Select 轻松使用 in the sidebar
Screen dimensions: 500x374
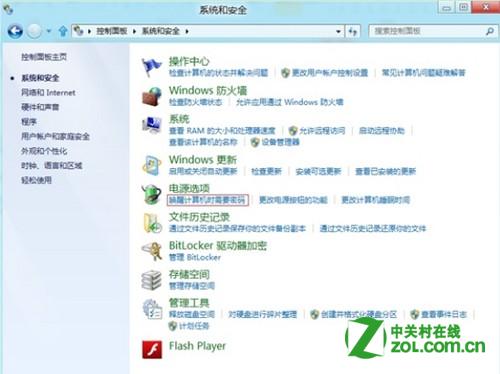point(36,180)
